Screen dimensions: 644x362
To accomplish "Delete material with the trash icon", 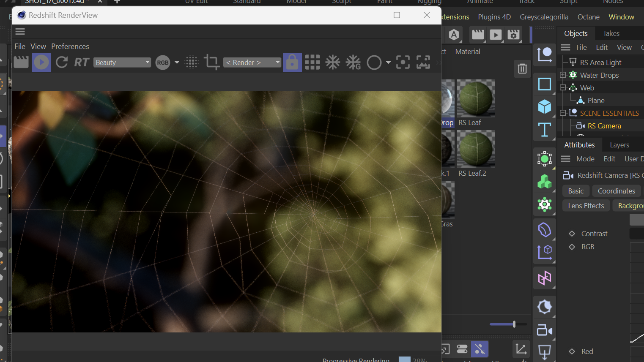I will click(x=522, y=68).
